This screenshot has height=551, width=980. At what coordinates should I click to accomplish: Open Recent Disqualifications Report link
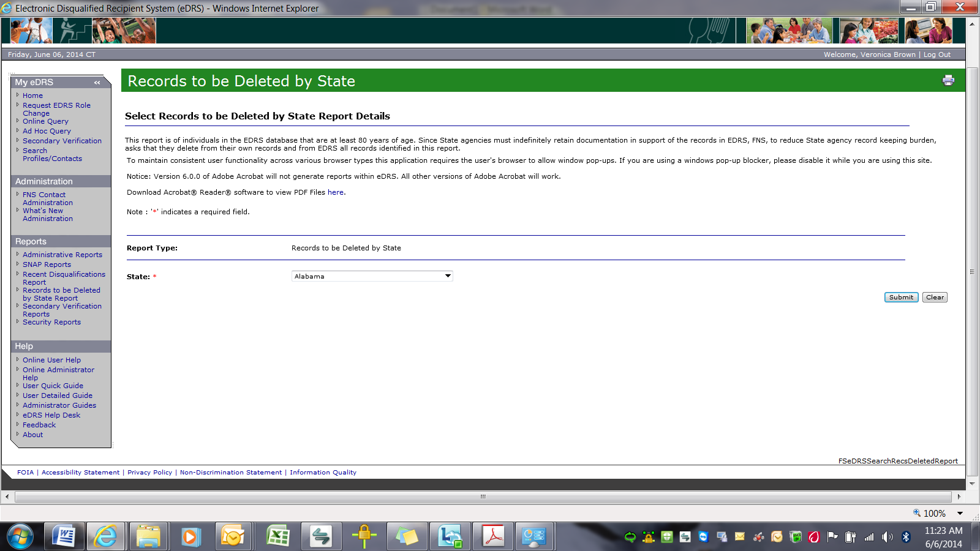pyautogui.click(x=64, y=278)
